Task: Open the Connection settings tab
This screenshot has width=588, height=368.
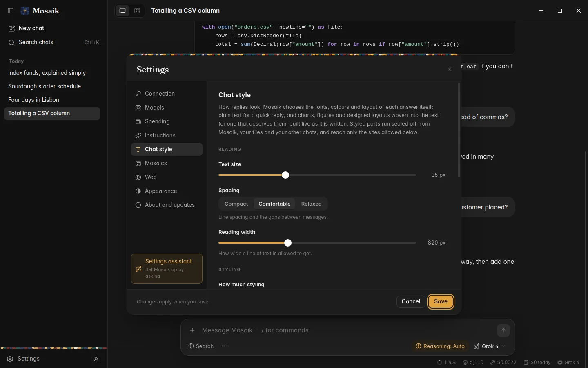Action: pyautogui.click(x=167, y=94)
